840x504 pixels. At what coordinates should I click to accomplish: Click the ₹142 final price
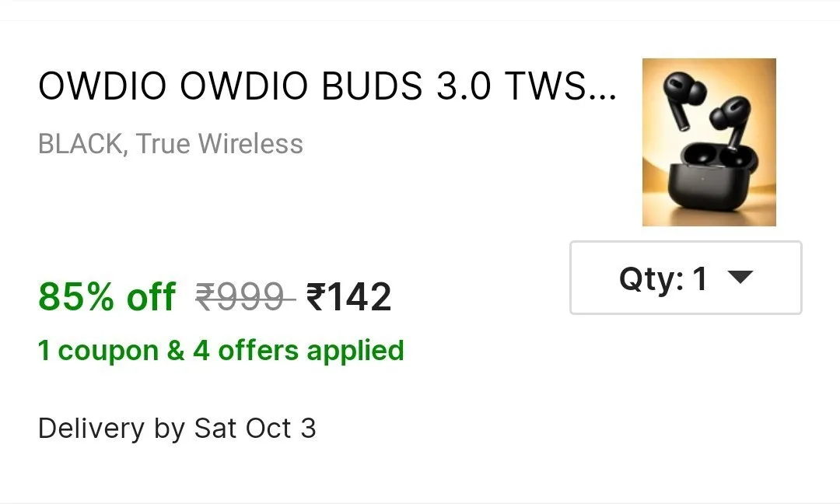348,297
